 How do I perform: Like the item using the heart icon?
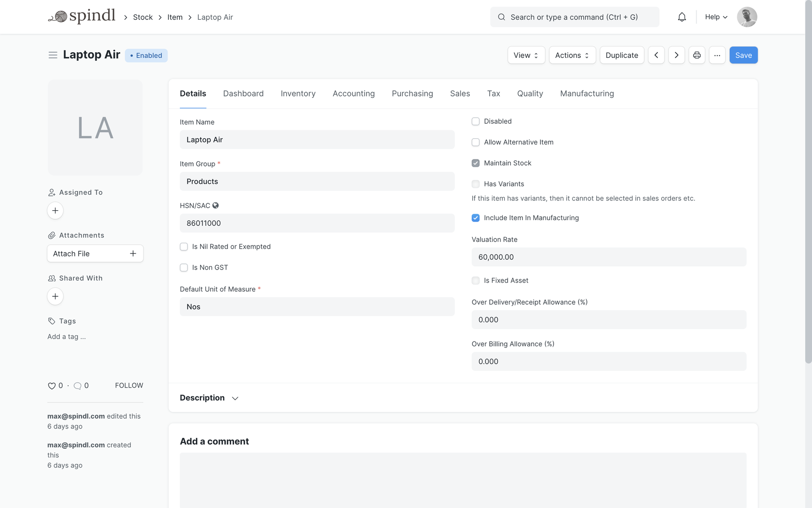[52, 385]
